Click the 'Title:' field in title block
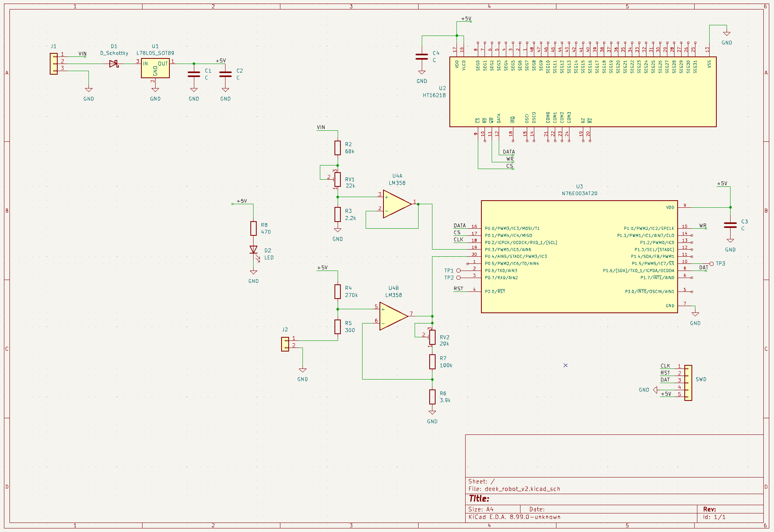 click(479, 498)
